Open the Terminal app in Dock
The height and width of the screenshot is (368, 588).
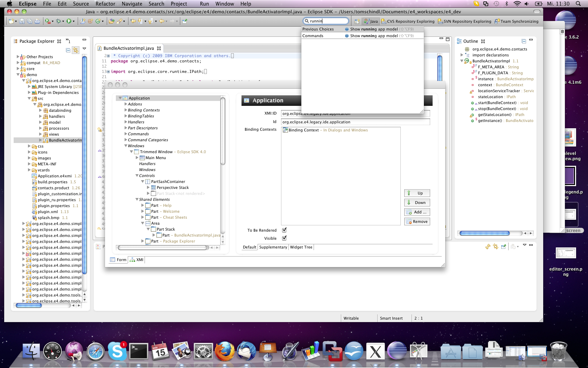139,351
